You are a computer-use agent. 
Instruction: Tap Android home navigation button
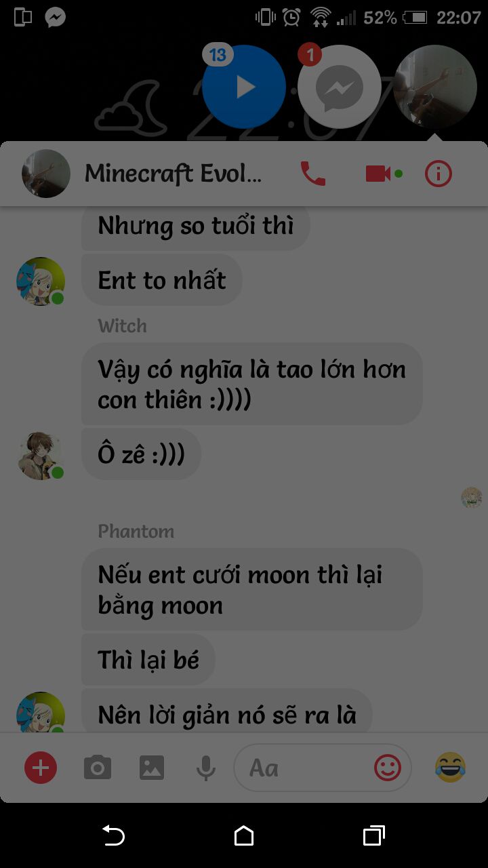244,835
